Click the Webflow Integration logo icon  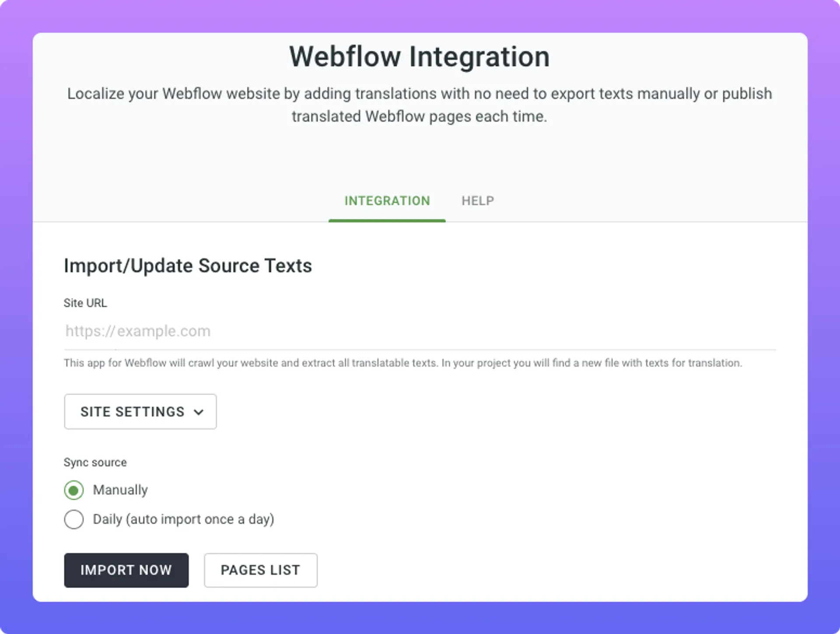(x=419, y=57)
